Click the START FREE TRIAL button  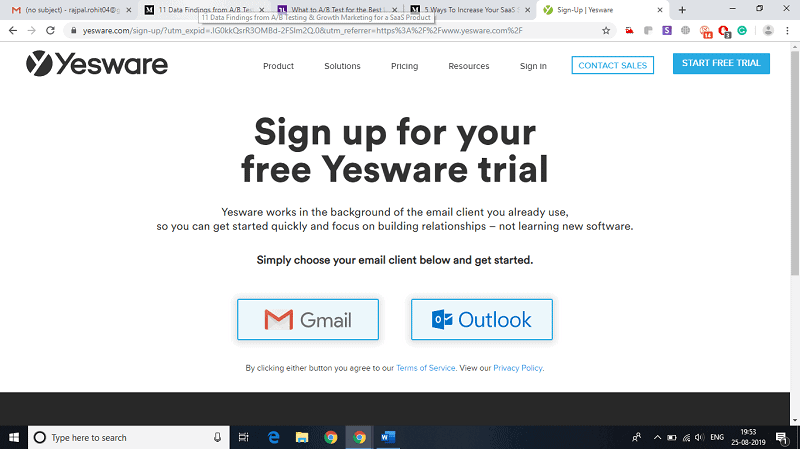click(x=721, y=63)
